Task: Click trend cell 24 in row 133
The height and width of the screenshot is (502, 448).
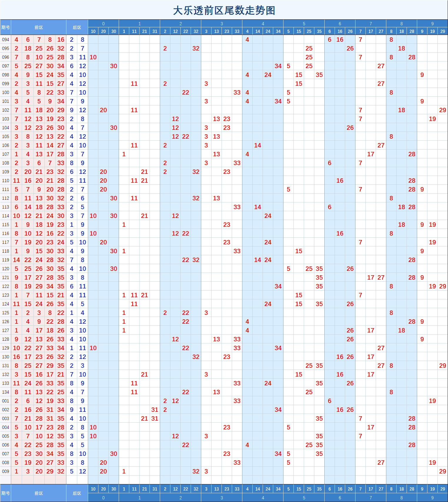Action: point(268,383)
